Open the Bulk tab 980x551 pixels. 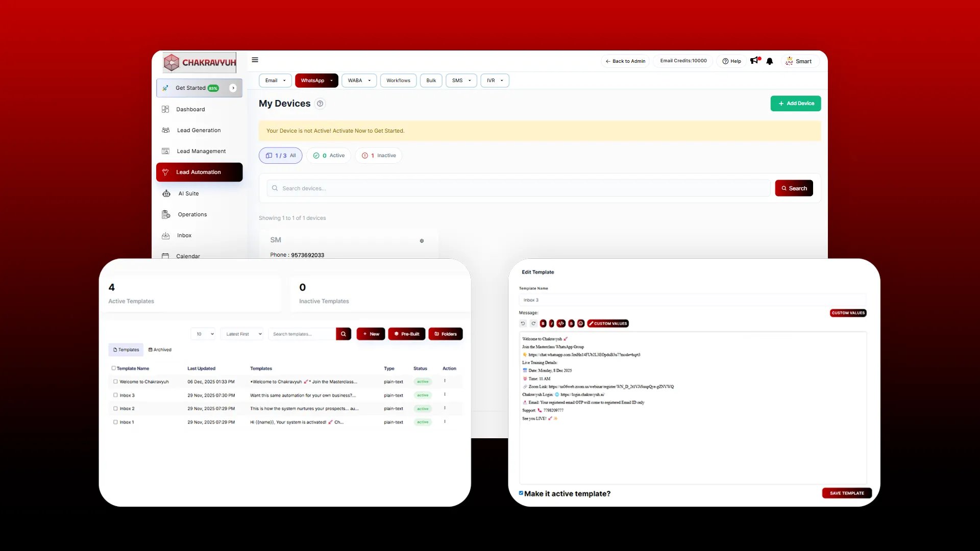click(431, 81)
